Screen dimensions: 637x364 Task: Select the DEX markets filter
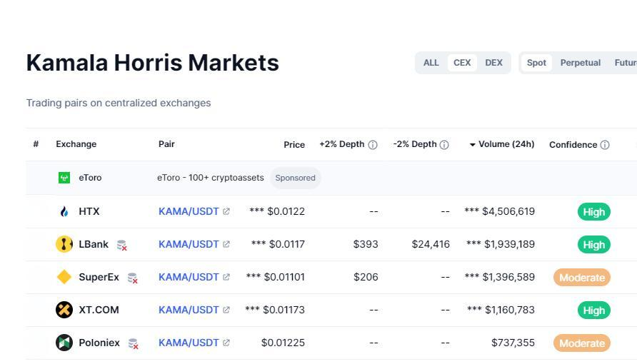coord(494,63)
